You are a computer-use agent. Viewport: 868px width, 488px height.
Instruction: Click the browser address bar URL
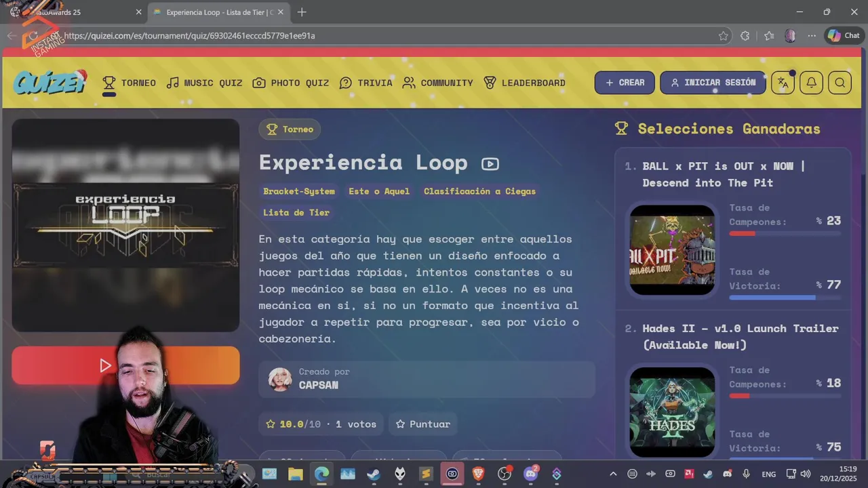coord(190,36)
